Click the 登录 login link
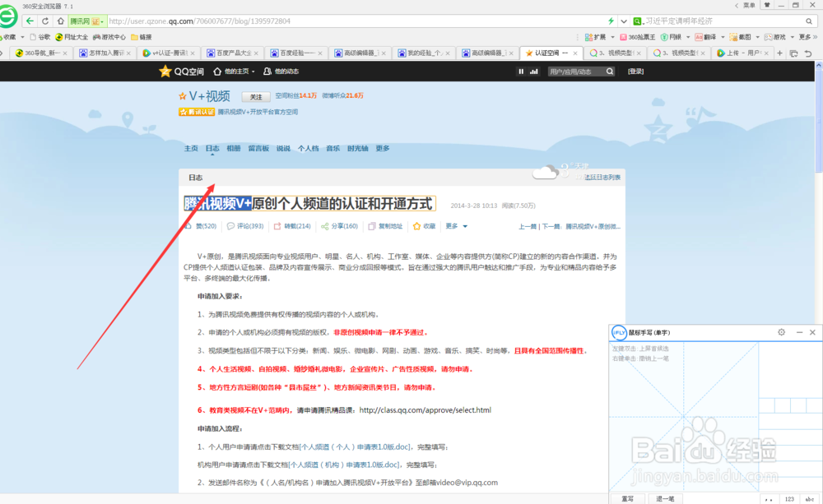The height and width of the screenshot is (504, 823). coord(635,71)
